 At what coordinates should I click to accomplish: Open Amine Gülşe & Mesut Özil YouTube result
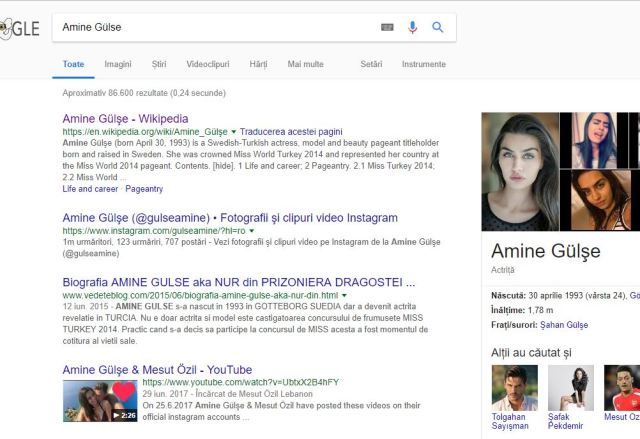click(x=157, y=370)
